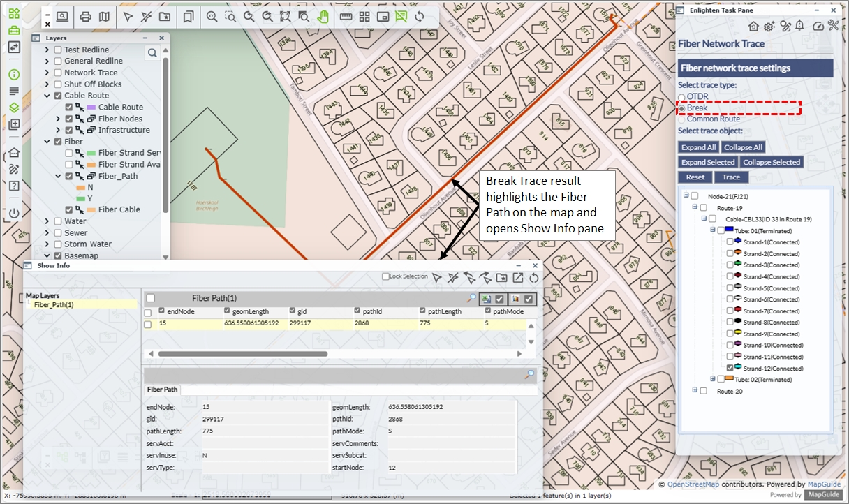Expand the Test Redline layer group
Image resolution: width=849 pixels, height=504 pixels.
(47, 50)
